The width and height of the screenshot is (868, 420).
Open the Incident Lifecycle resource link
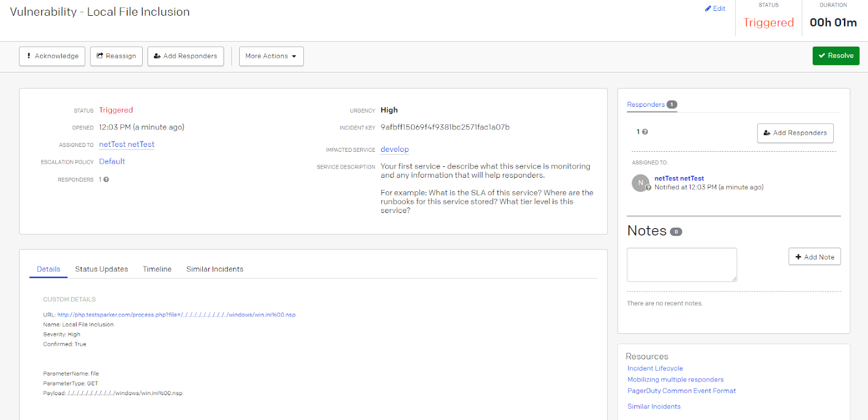coord(655,369)
